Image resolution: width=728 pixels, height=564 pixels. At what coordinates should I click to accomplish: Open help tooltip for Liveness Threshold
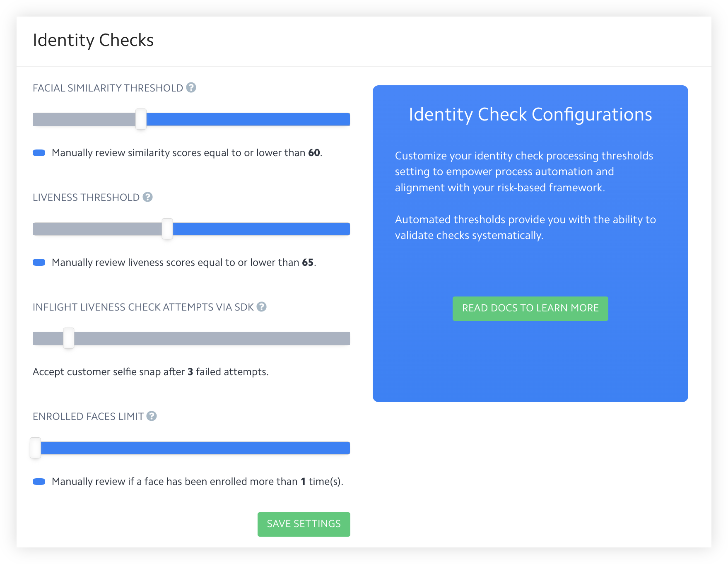pos(148,197)
